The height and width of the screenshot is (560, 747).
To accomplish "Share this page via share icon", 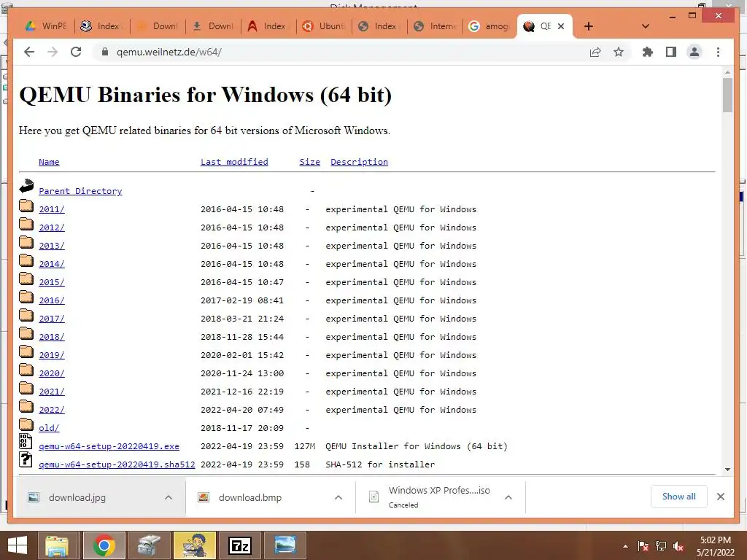I will 595,52.
